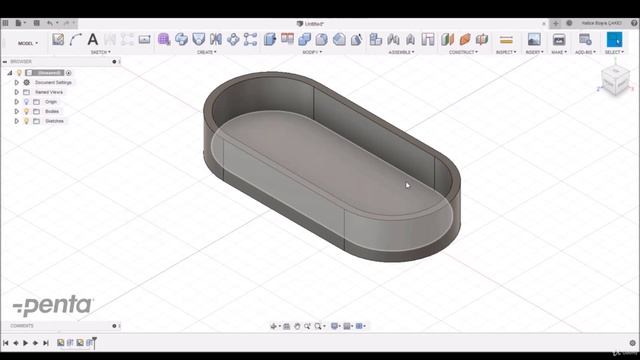Click the Look At icon in navigation bar
The width and height of the screenshot is (640, 360).
coord(287,326)
